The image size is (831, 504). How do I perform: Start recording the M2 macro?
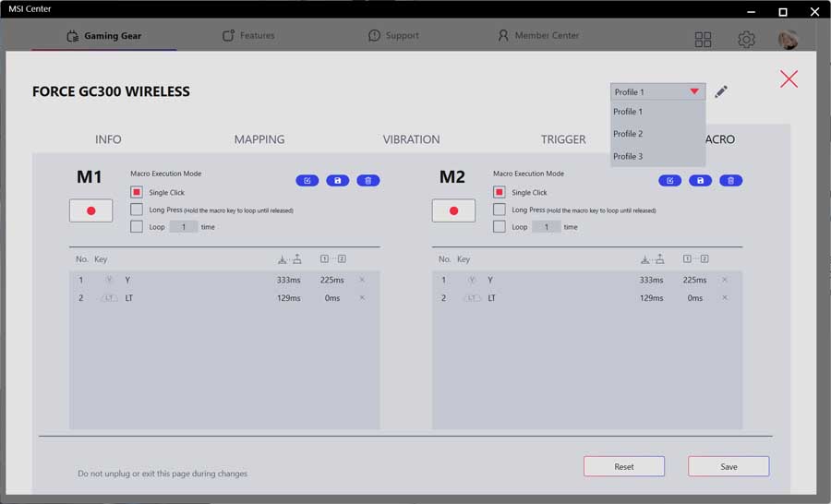[x=453, y=210]
